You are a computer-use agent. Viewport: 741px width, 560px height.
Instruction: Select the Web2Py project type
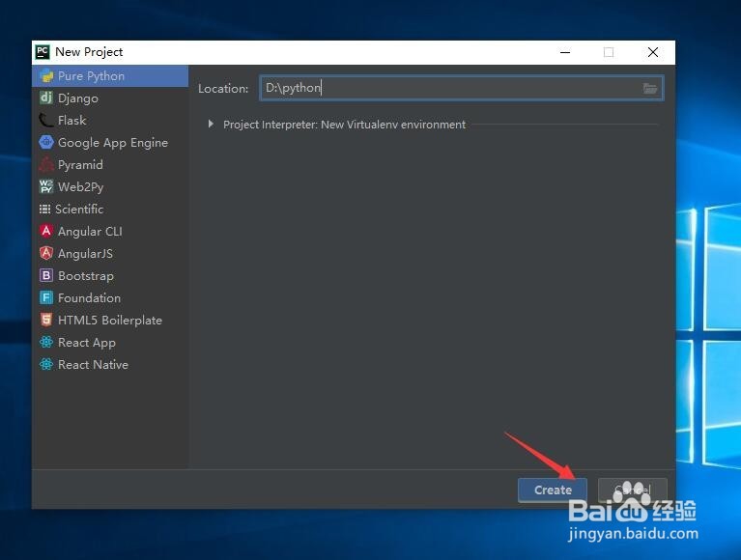pos(109,186)
